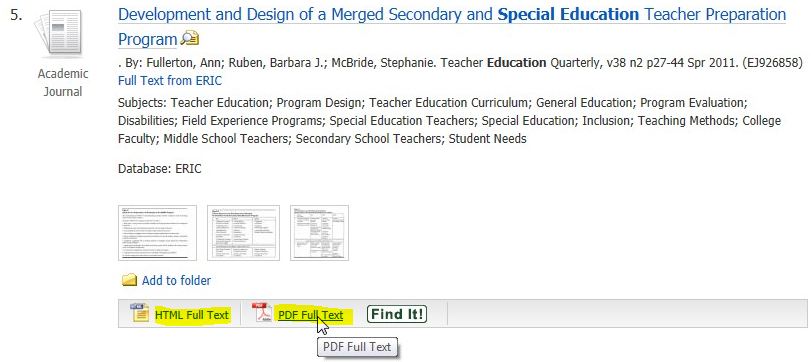Click the bold Special Education title words
The image size is (811, 362).
(x=568, y=14)
